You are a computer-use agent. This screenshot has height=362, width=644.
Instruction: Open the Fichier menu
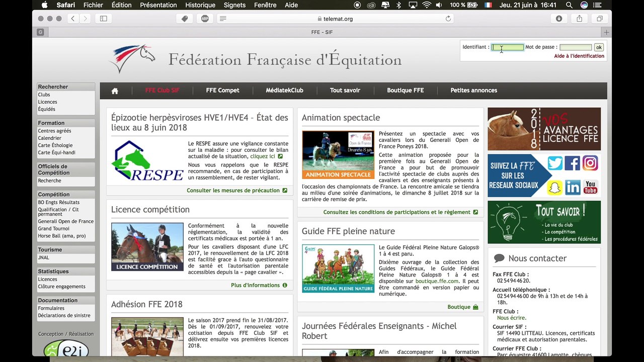(x=93, y=5)
